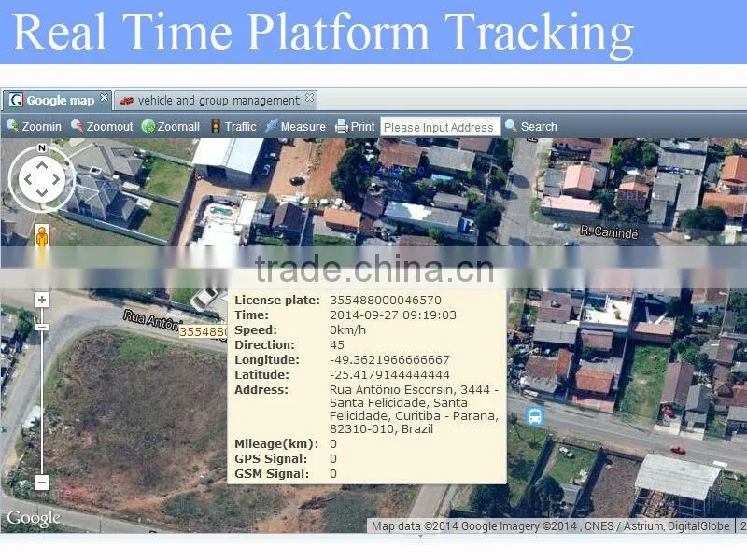The height and width of the screenshot is (560, 747).
Task: Click the R. Canindé street label
Action: tap(610, 231)
